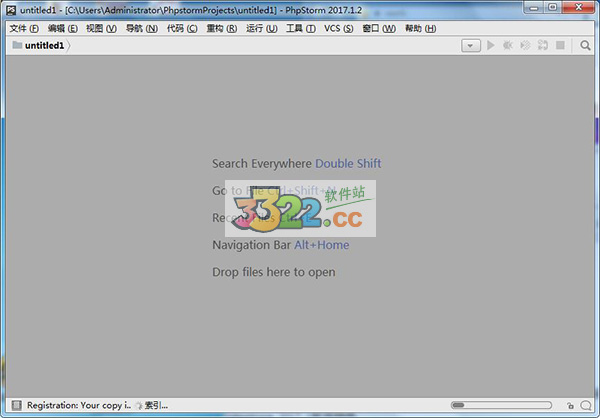600x418 pixels.
Task: Click the Run with Coverage icon
Action: pyautogui.click(x=525, y=46)
